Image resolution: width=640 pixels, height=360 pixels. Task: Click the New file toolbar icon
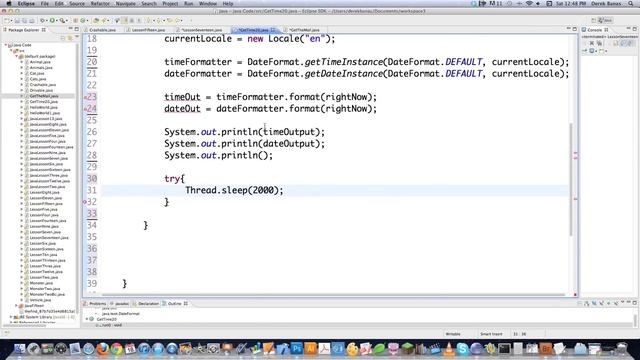click(6, 20)
